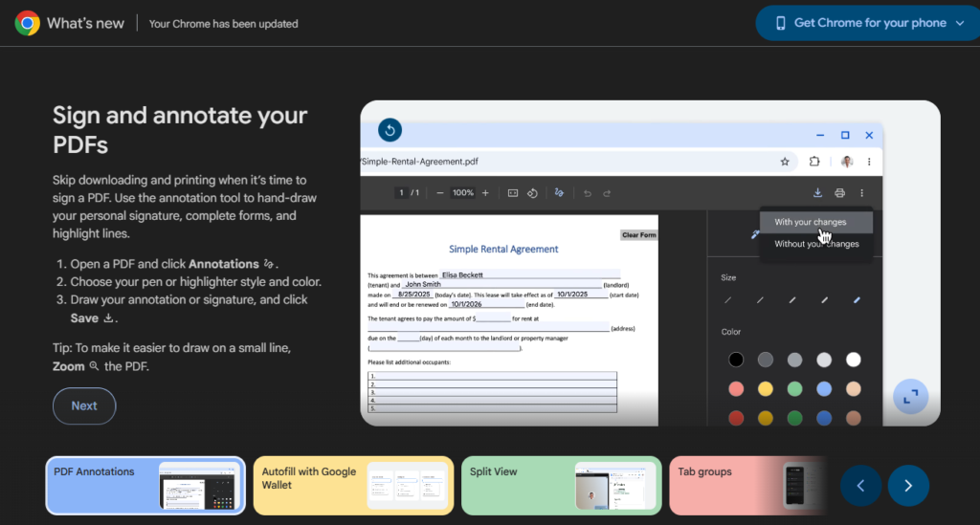Pick the light blue color swatch
This screenshot has width=980, height=525.
(x=824, y=389)
